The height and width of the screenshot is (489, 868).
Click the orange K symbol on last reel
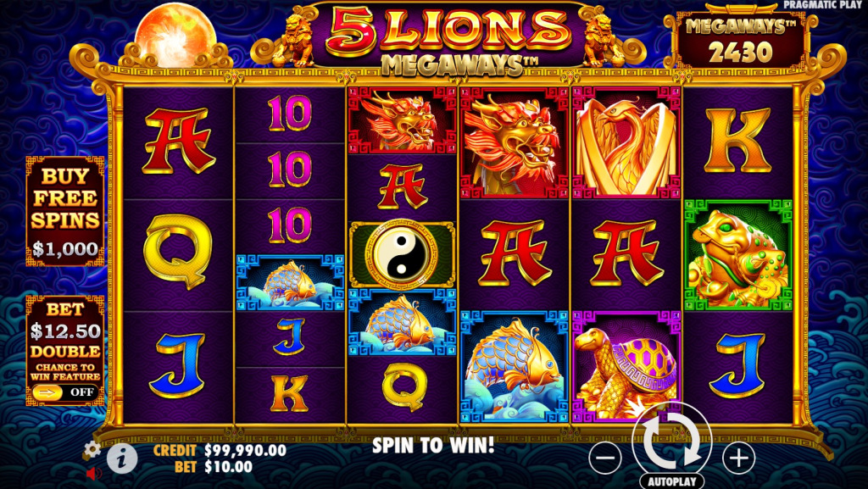click(x=738, y=141)
